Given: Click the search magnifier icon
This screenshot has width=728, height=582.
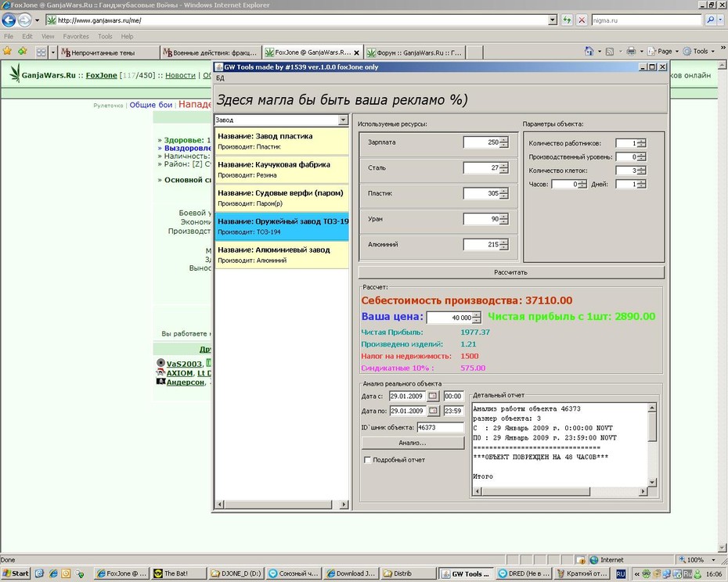Looking at the screenshot, I should click(x=710, y=20).
